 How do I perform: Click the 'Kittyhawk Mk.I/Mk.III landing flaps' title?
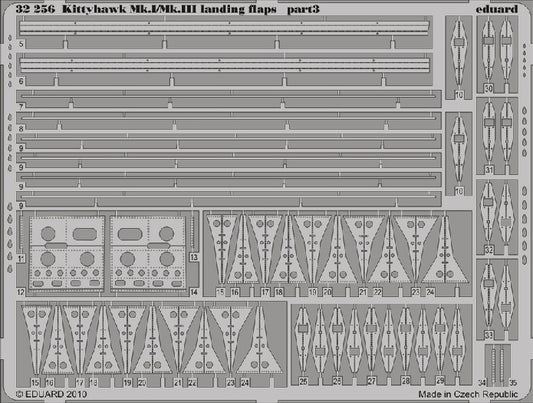pyautogui.click(x=169, y=9)
